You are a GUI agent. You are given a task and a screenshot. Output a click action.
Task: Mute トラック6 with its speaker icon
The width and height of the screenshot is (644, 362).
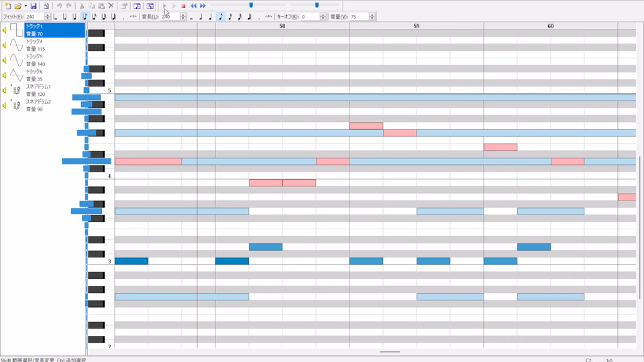click(5, 75)
